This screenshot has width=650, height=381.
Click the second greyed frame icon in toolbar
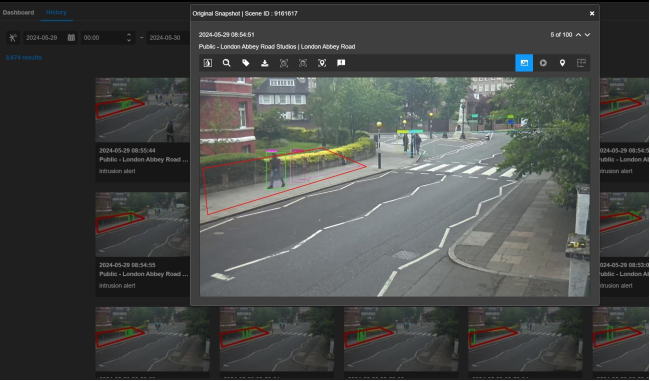(303, 63)
